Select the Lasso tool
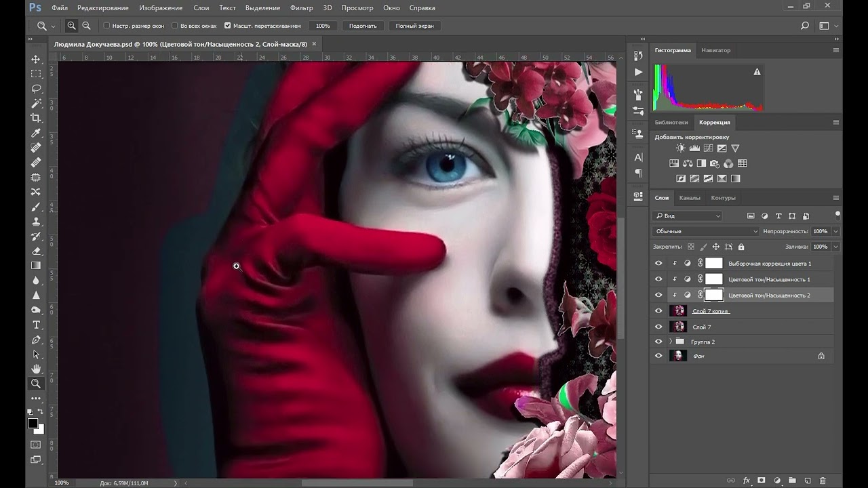The height and width of the screenshot is (488, 868). point(36,89)
